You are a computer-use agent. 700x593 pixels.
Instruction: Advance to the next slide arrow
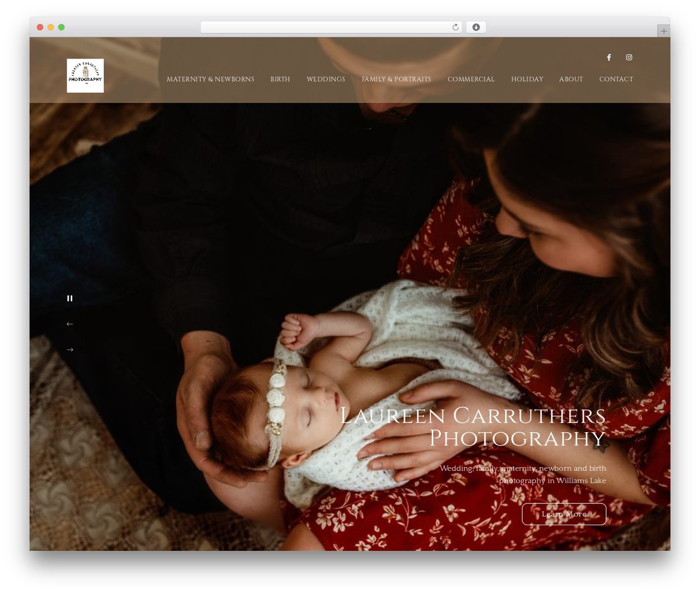[x=69, y=350]
